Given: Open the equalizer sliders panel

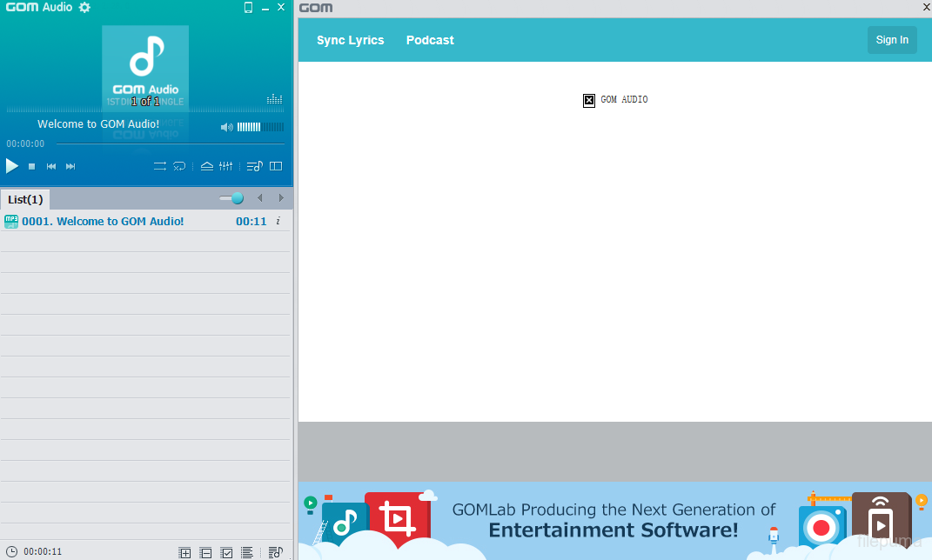Looking at the screenshot, I should [x=226, y=166].
